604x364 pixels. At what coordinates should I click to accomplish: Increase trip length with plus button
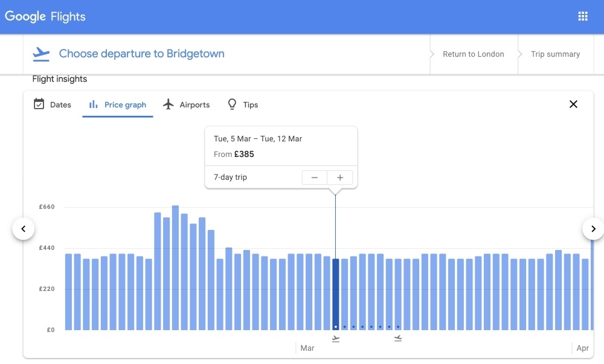pos(340,177)
